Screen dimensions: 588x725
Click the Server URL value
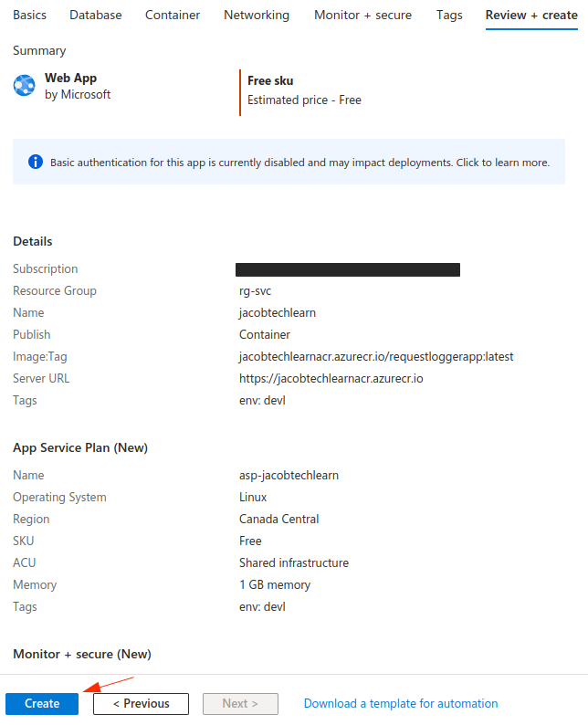[x=331, y=379]
